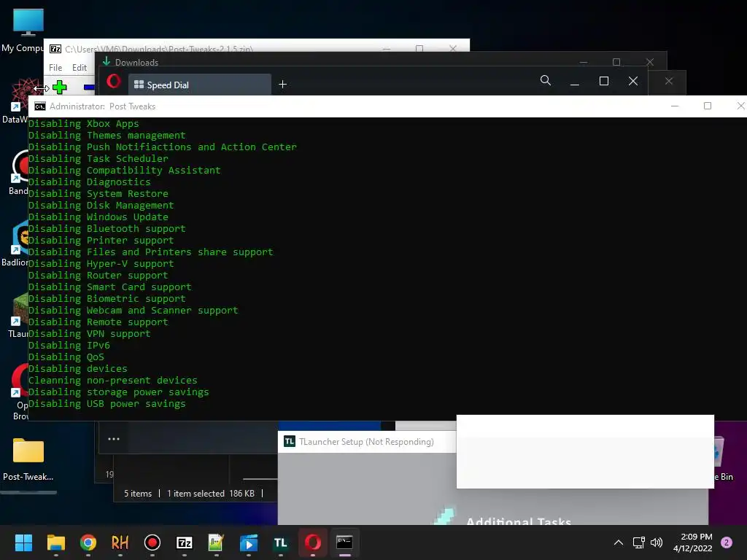
Task: Open the Edit menu in 7-Zip
Action: 79,68
